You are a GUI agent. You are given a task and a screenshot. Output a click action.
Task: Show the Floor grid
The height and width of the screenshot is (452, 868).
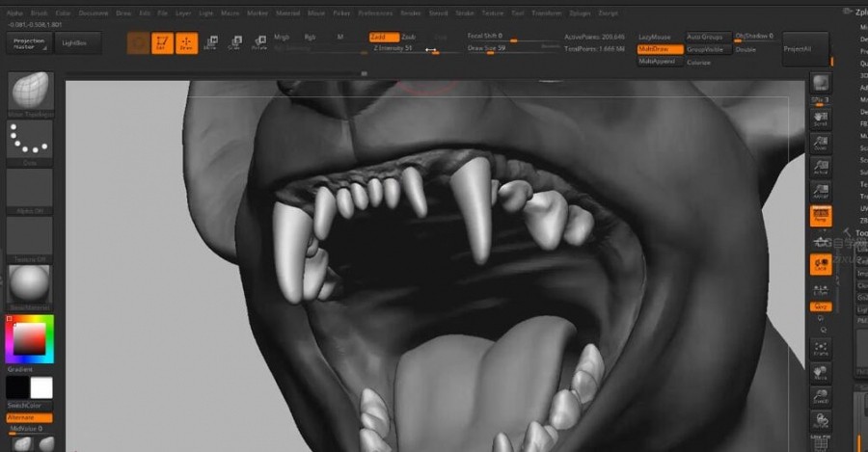point(821,241)
